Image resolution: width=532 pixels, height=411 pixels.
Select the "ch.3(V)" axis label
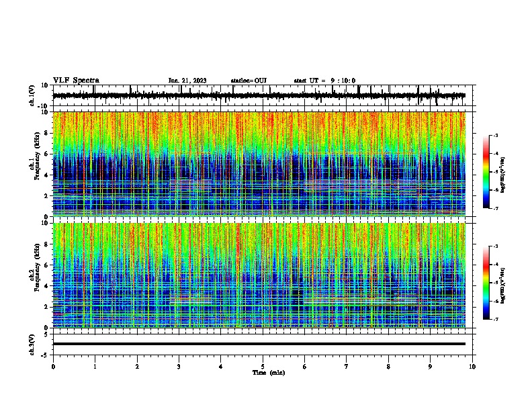[32, 345]
